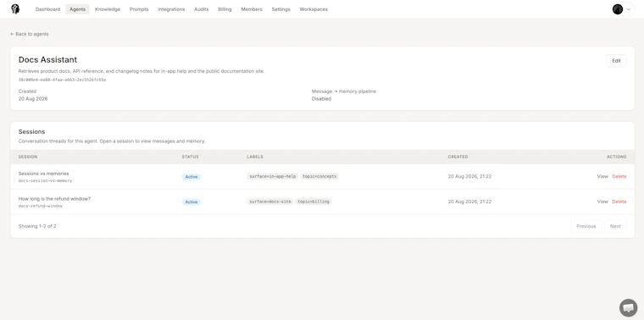Click the Back to agents link

[x=29, y=34]
